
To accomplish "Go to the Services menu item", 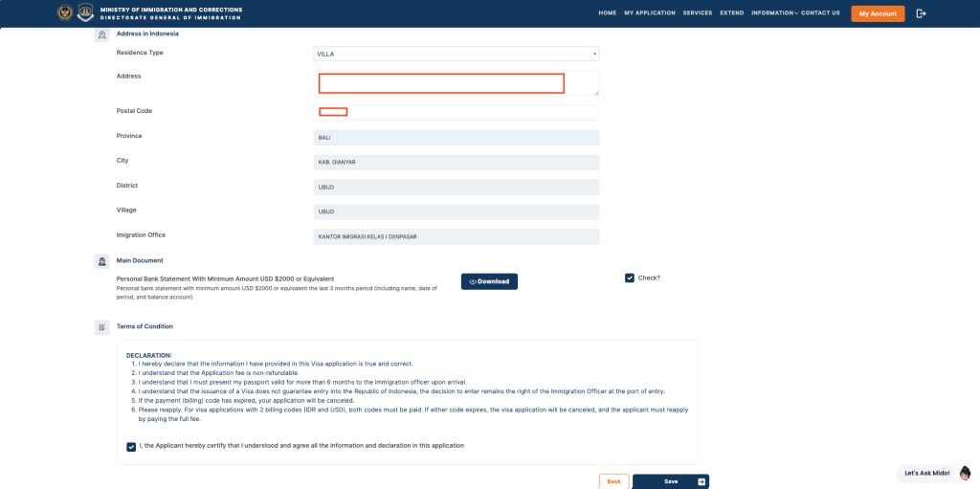I will [x=698, y=13].
